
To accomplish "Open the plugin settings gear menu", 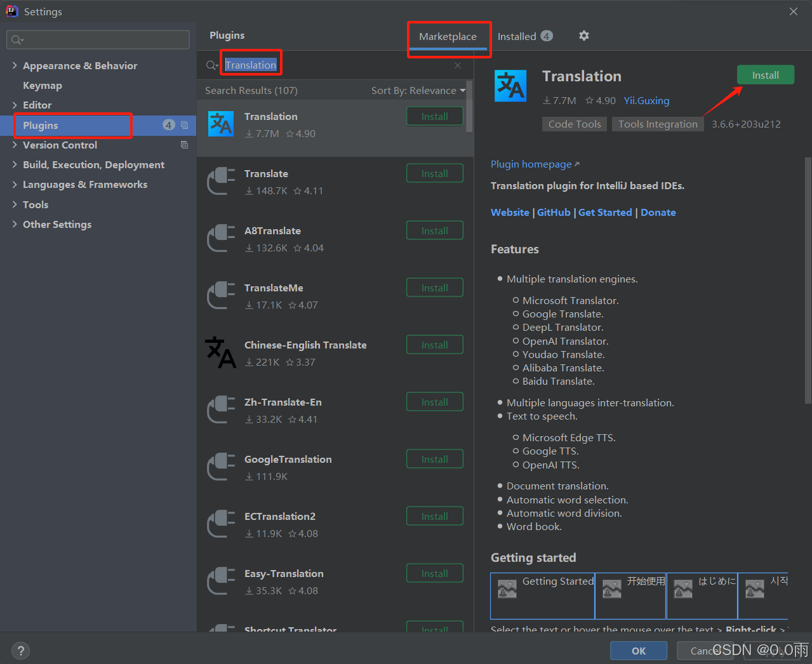I will [x=584, y=36].
